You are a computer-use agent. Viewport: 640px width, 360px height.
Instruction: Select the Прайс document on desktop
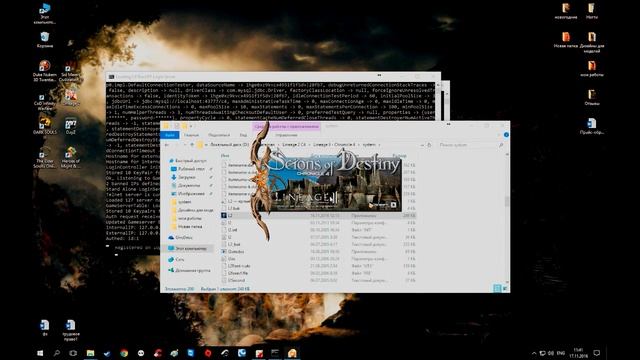tap(591, 126)
